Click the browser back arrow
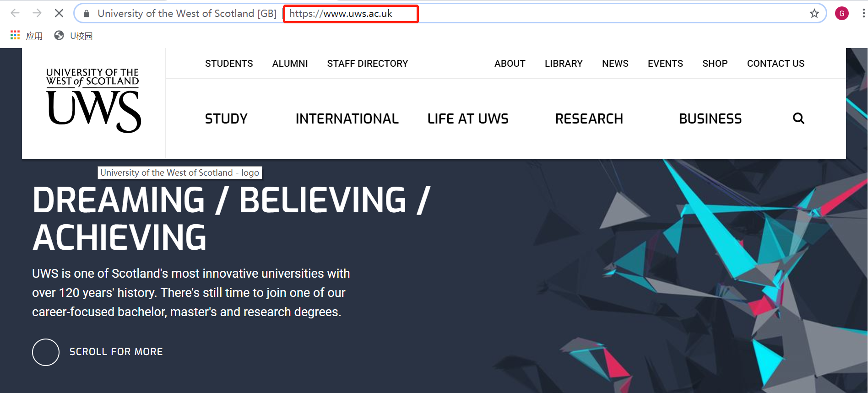The image size is (868, 393). pos(15,13)
